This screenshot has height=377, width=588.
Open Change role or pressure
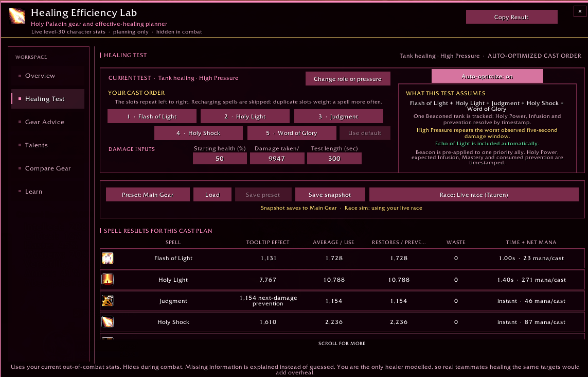(x=348, y=79)
